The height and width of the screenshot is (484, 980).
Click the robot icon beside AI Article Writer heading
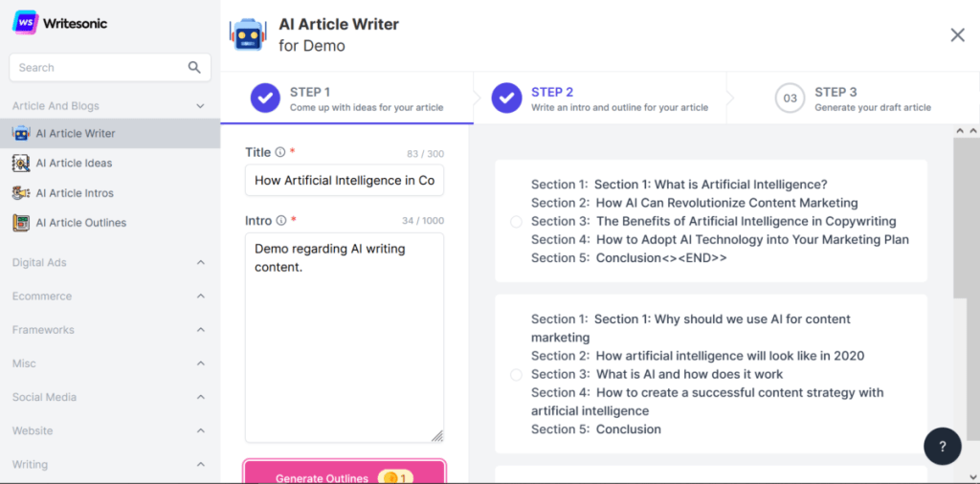pos(248,35)
